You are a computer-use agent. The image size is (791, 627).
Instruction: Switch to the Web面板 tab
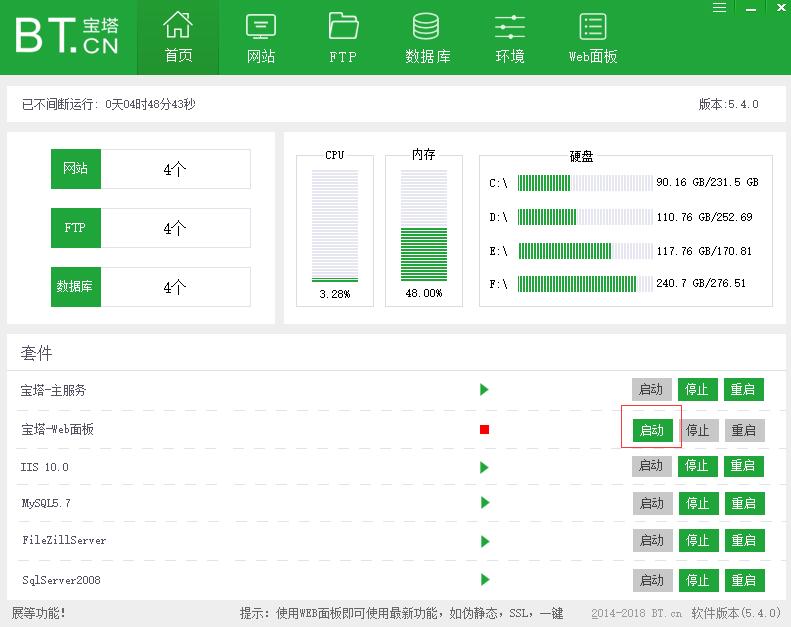point(593,38)
